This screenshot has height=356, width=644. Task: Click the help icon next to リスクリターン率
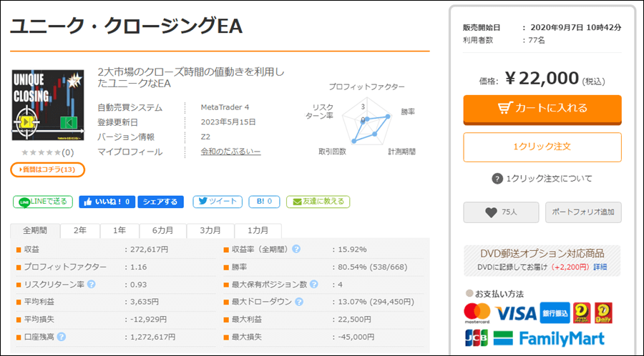point(92,285)
